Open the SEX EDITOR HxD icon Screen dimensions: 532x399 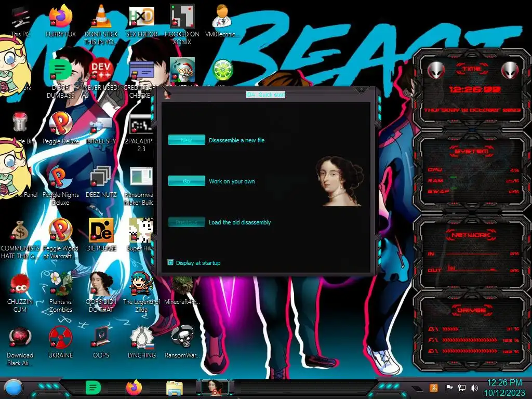(x=142, y=16)
